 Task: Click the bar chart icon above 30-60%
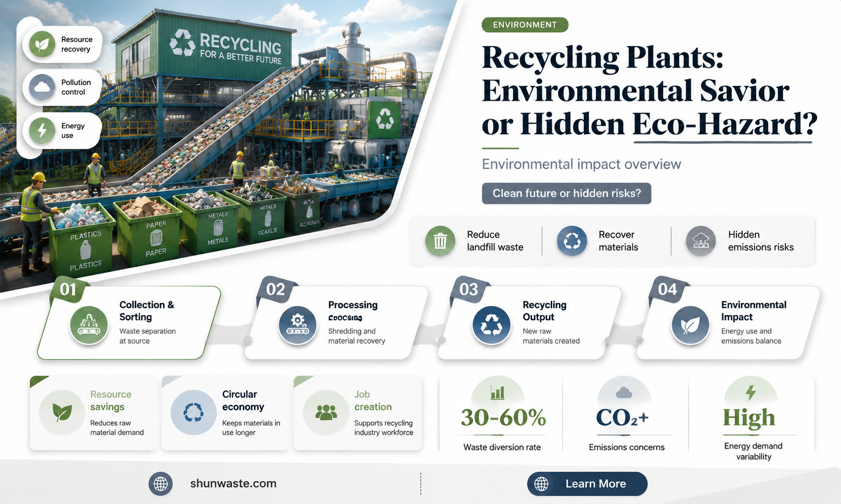point(497,392)
